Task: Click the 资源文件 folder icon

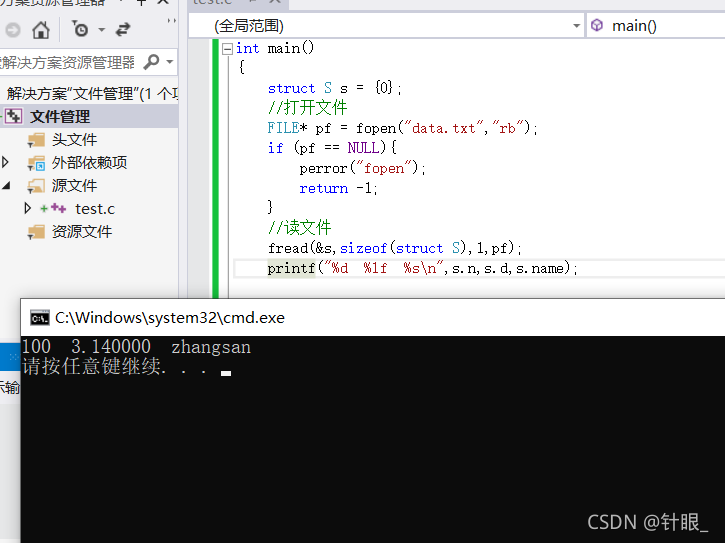Action: [x=36, y=232]
